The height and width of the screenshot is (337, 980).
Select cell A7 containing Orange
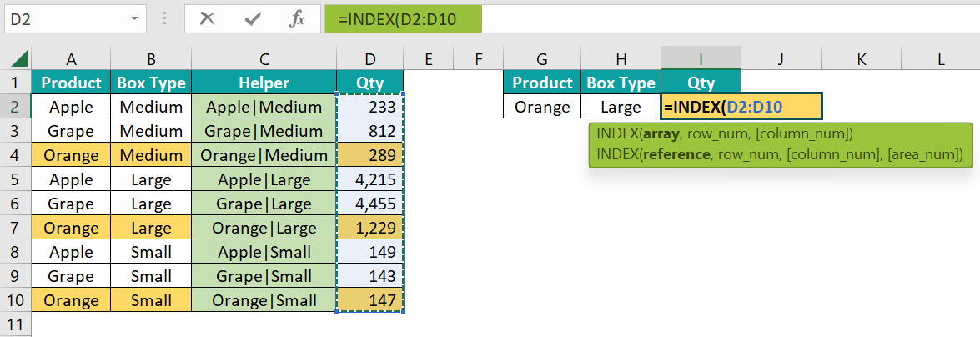(71, 227)
